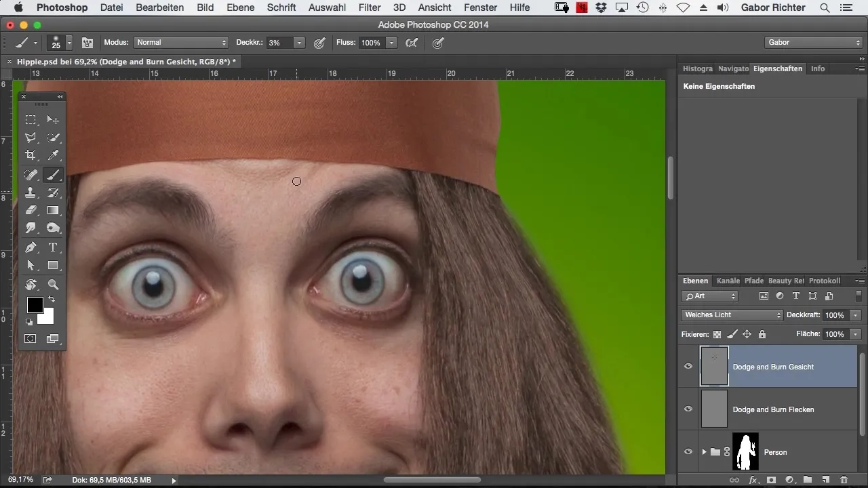Open the Ebene menu
The height and width of the screenshot is (488, 868).
click(x=240, y=7)
